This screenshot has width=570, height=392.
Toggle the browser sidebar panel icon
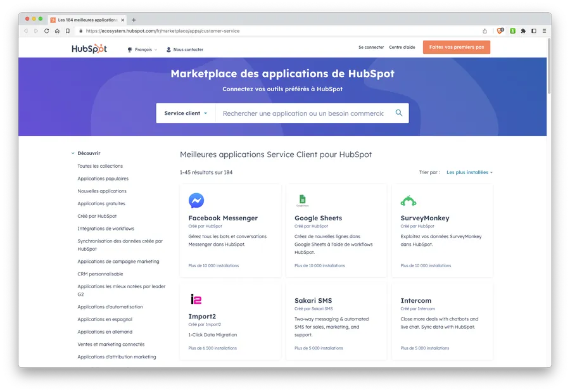(534, 31)
